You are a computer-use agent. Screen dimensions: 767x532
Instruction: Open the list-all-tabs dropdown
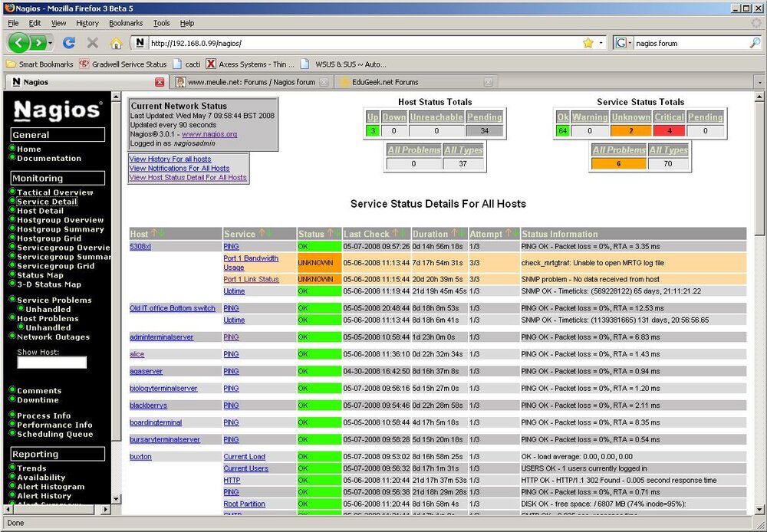pyautogui.click(x=759, y=82)
